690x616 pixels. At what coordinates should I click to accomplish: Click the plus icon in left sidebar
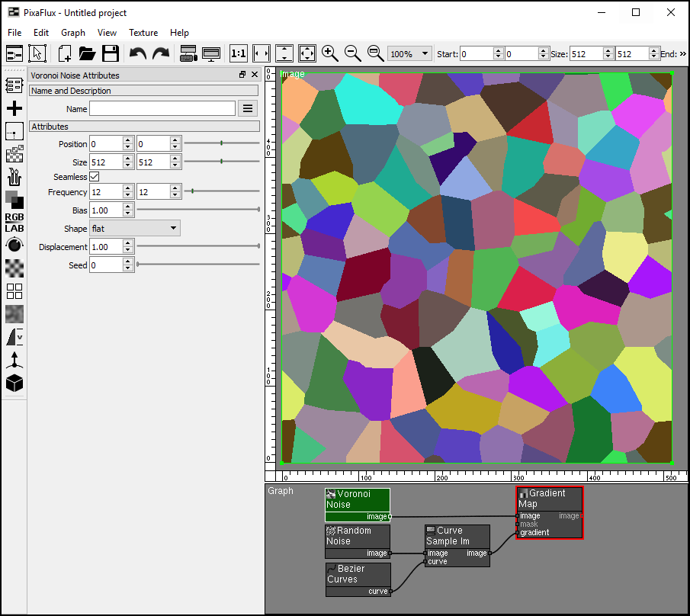[14, 108]
